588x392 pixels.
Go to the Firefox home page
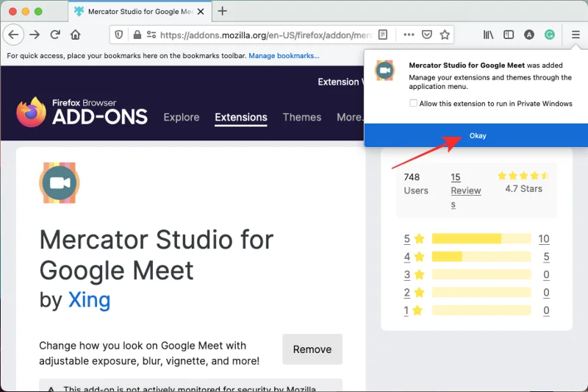click(x=76, y=35)
